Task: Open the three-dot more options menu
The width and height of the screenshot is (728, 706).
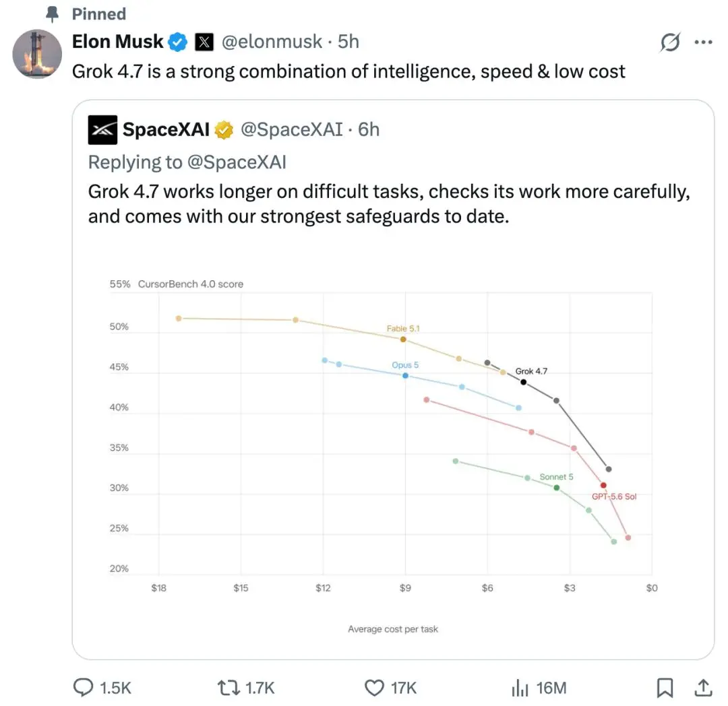Action: (703, 42)
